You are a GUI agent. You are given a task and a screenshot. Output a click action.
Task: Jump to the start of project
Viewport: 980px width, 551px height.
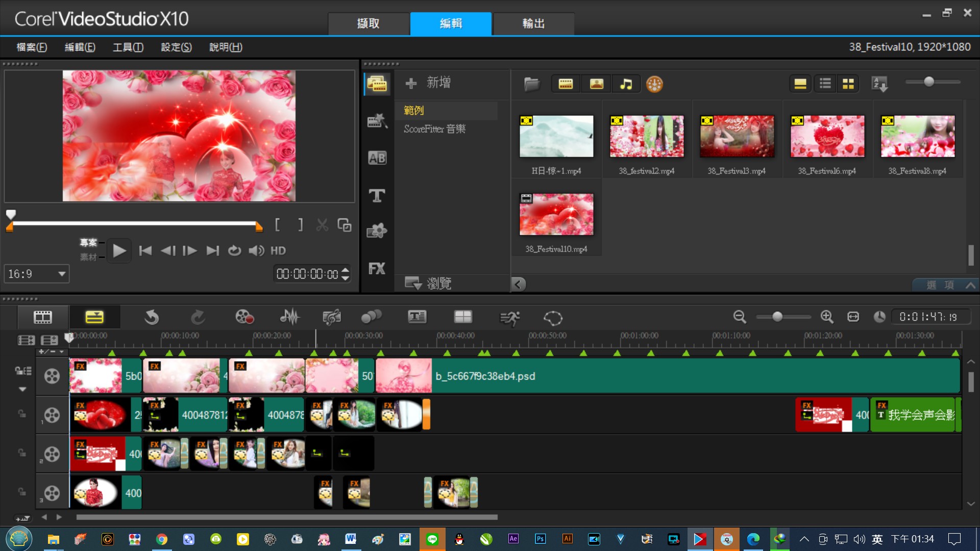(x=145, y=251)
